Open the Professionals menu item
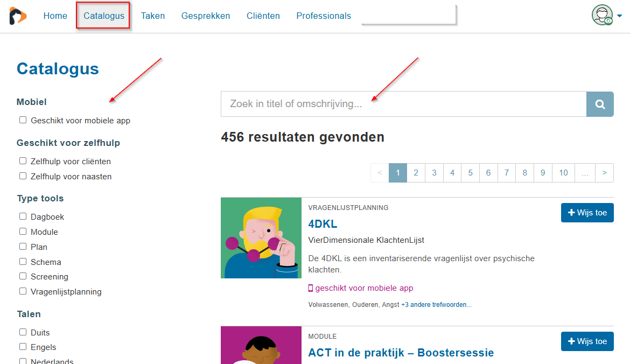This screenshot has width=630, height=364. (324, 16)
